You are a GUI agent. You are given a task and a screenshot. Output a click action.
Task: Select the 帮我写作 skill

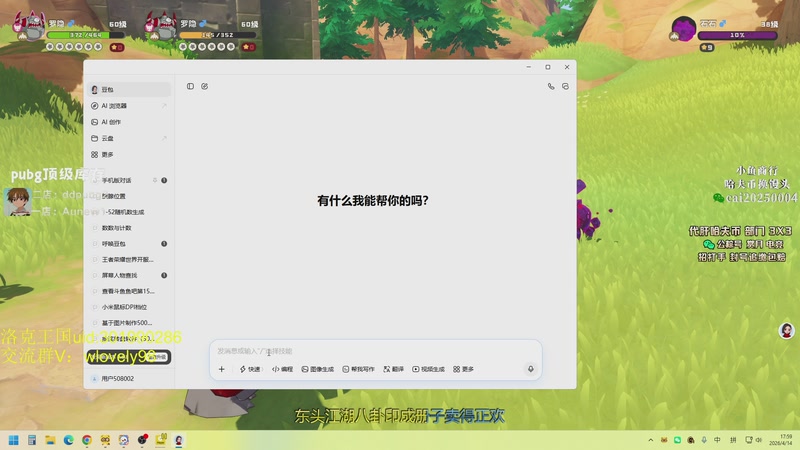[x=358, y=369]
